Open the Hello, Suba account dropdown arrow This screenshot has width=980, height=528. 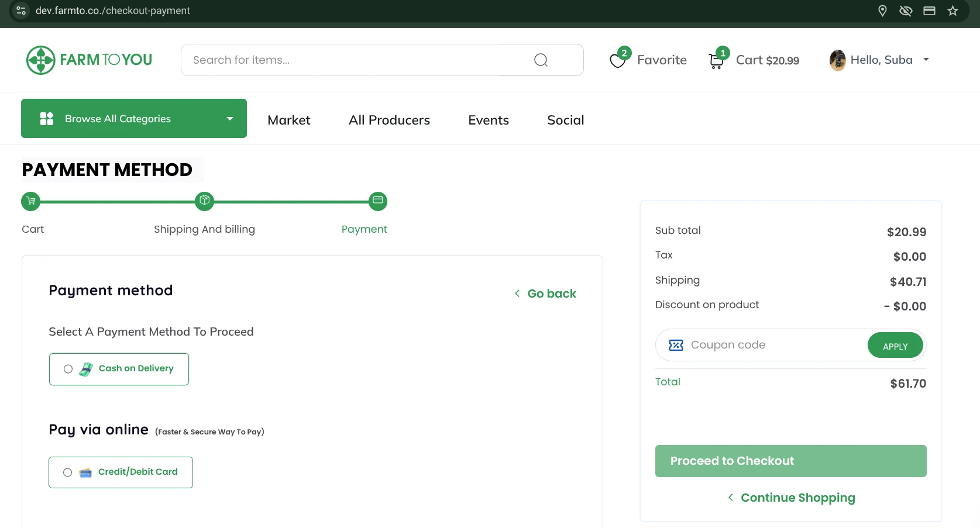point(926,60)
